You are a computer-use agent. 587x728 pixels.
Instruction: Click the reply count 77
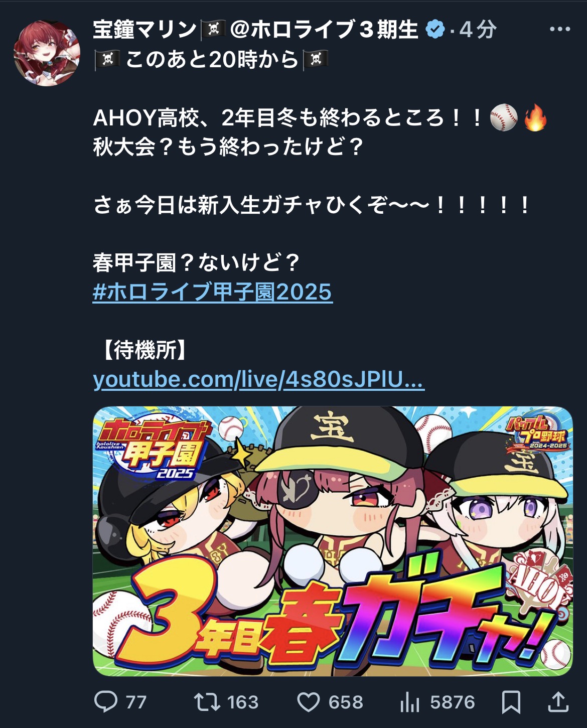point(136,702)
